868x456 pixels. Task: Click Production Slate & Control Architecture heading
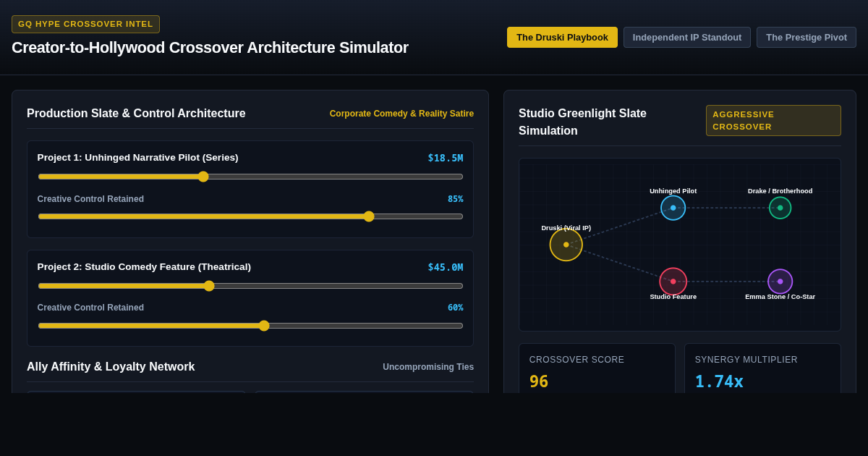(136, 114)
